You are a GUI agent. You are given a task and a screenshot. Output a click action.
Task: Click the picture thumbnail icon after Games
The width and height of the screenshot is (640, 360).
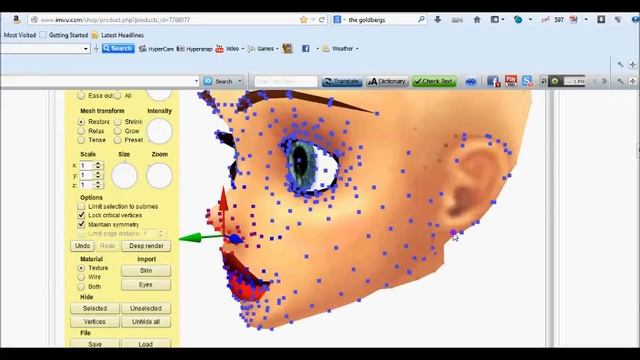click(x=287, y=49)
